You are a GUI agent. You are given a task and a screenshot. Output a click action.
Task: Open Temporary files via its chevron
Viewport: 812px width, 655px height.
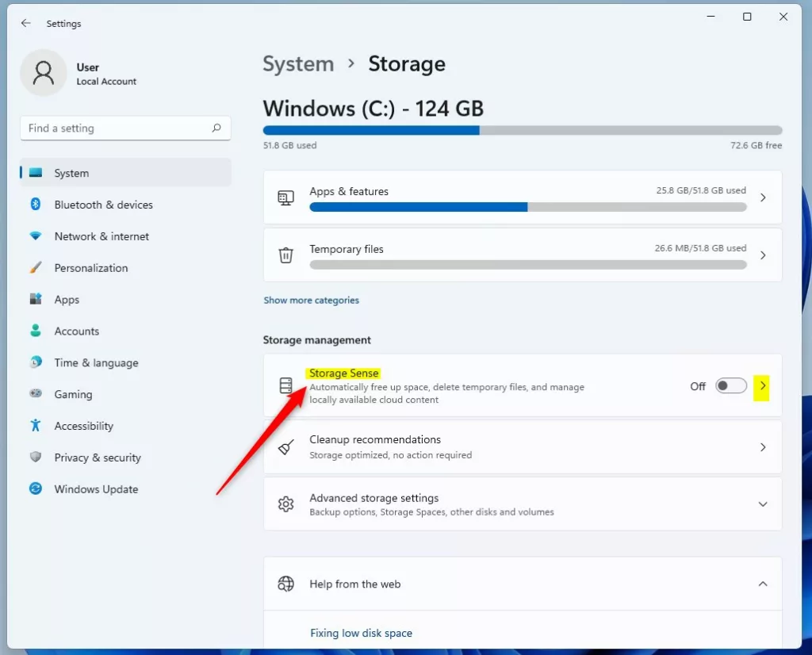click(763, 255)
